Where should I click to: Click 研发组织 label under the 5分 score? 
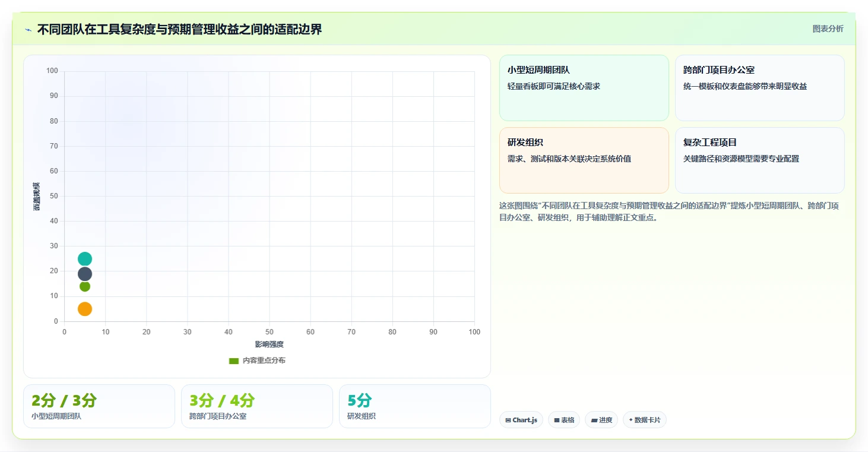362,416
